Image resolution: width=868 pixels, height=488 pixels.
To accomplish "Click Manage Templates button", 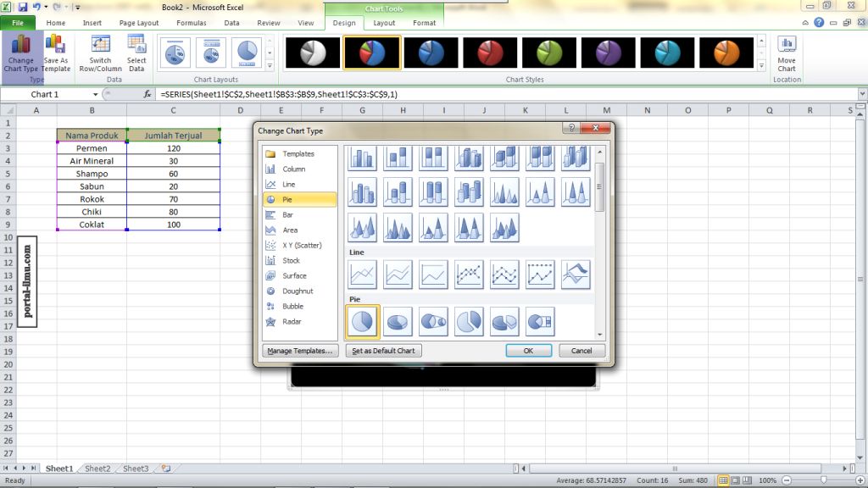I will click(x=300, y=351).
